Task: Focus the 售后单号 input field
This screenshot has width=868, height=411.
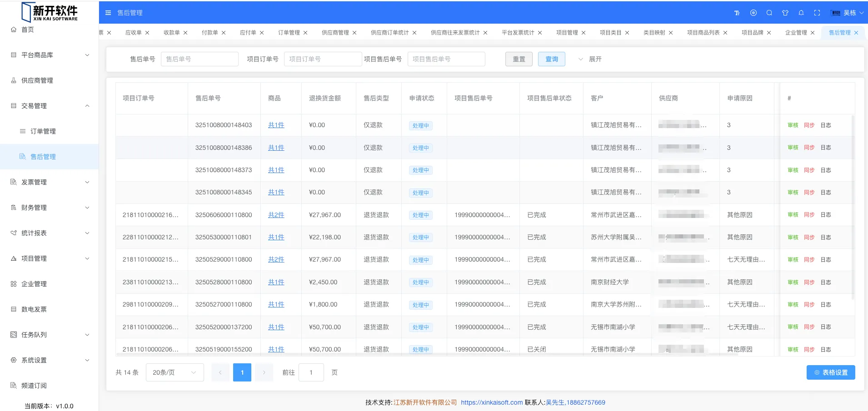Action: [200, 59]
